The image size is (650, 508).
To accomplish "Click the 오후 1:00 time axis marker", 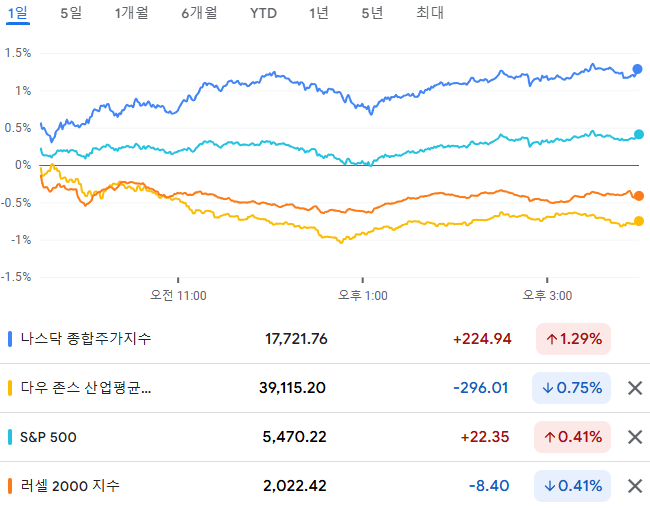I will click(363, 295).
